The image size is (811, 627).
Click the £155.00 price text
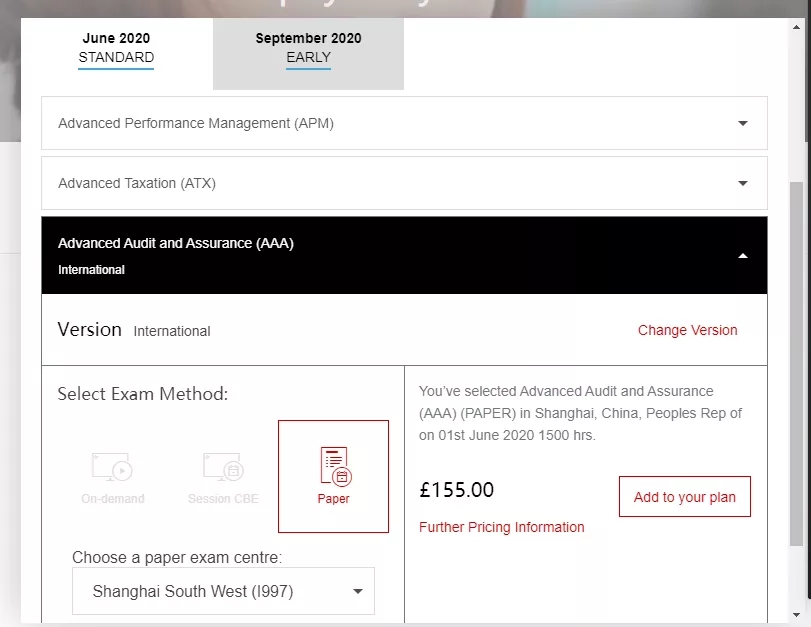point(456,490)
